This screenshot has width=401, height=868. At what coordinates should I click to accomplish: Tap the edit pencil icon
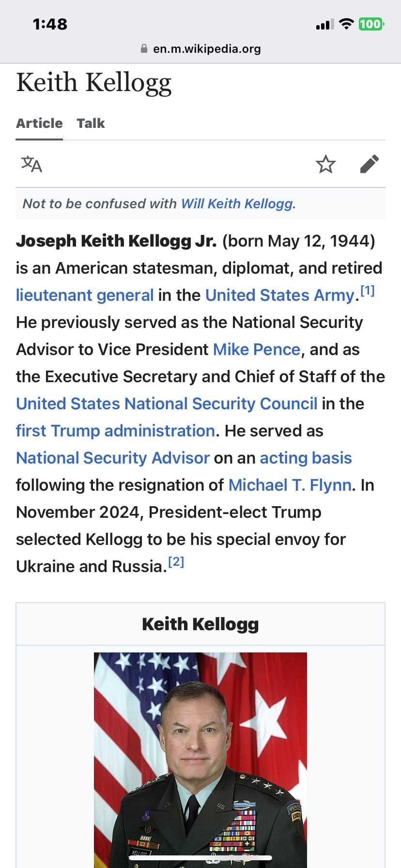(370, 164)
